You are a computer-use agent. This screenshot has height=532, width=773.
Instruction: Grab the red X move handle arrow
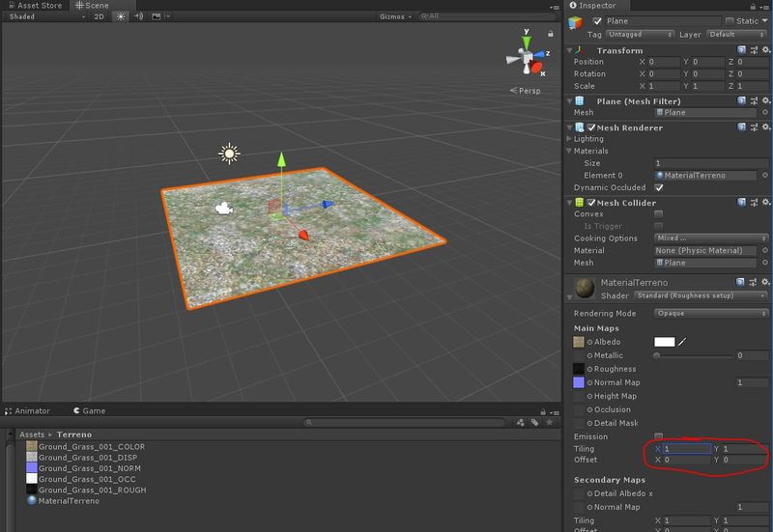[303, 235]
